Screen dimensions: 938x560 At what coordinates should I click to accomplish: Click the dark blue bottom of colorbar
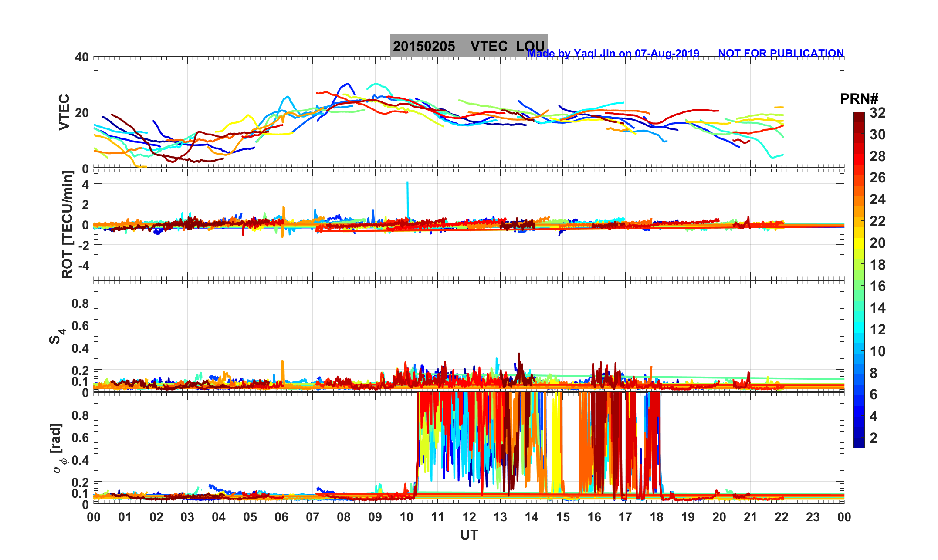859,443
